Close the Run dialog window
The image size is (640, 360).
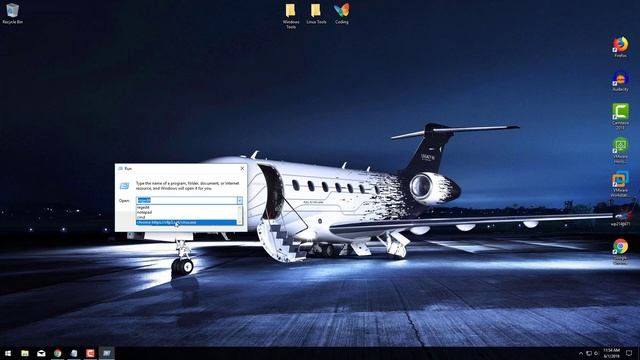click(x=242, y=168)
